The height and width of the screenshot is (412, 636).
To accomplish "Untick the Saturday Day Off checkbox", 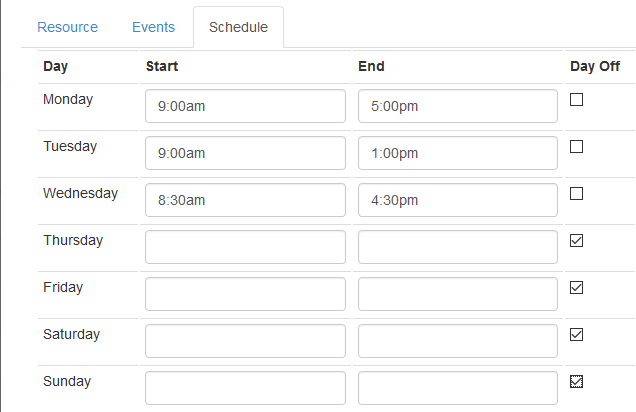I will click(576, 335).
